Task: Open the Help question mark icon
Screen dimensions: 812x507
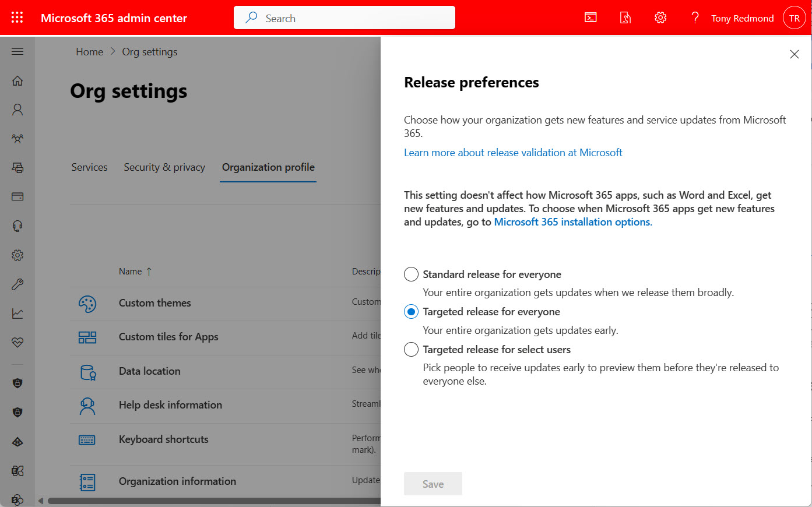Action: (x=695, y=18)
